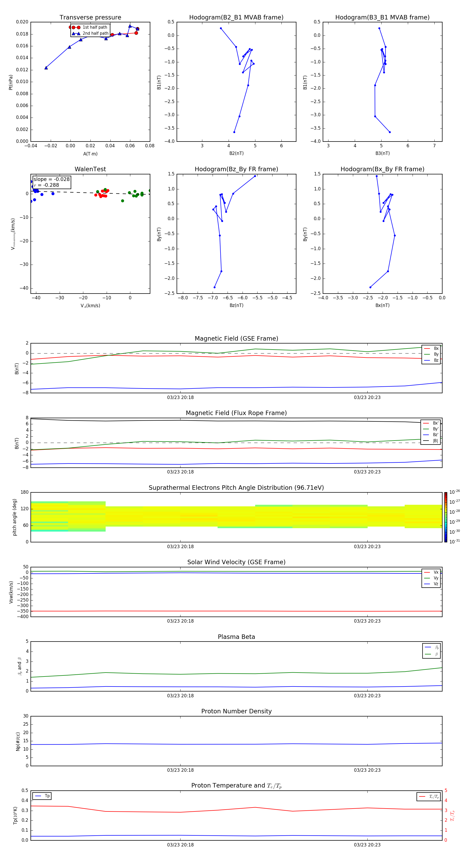Click the Bz entry in the GSE legend
473x868 pixels.
431,361
